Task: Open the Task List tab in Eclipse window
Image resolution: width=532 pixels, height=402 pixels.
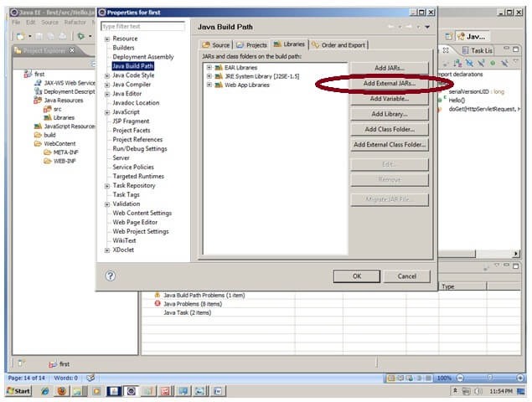Action: pos(478,50)
